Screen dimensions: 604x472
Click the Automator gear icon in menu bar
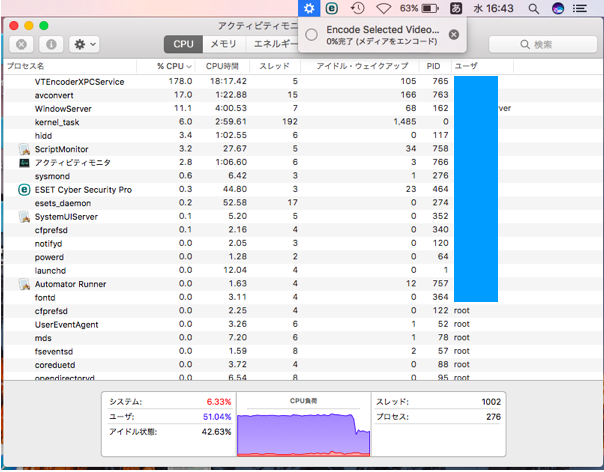pyautogui.click(x=309, y=8)
